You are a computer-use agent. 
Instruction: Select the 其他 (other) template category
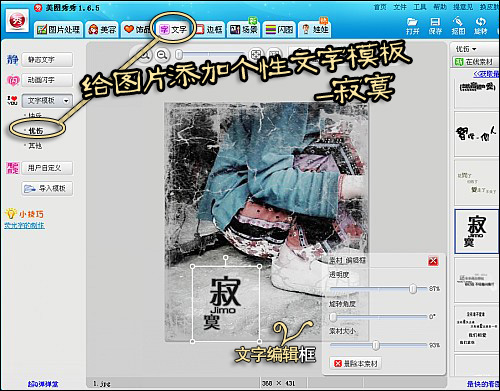point(35,146)
